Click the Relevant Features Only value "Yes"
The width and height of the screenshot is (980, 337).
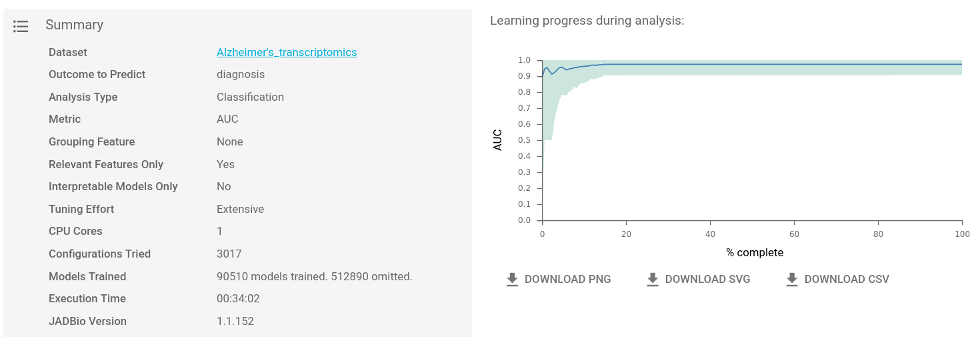click(x=225, y=164)
